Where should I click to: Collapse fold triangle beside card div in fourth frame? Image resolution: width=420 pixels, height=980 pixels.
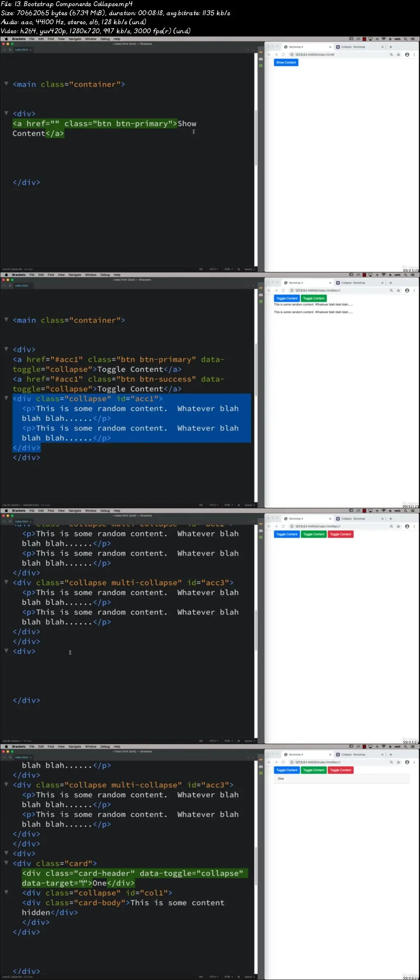(x=6, y=863)
